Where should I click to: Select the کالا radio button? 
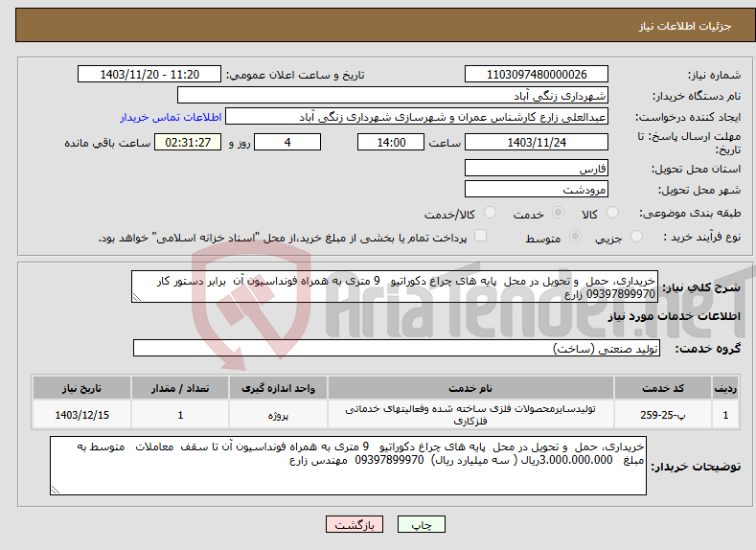pos(613,213)
